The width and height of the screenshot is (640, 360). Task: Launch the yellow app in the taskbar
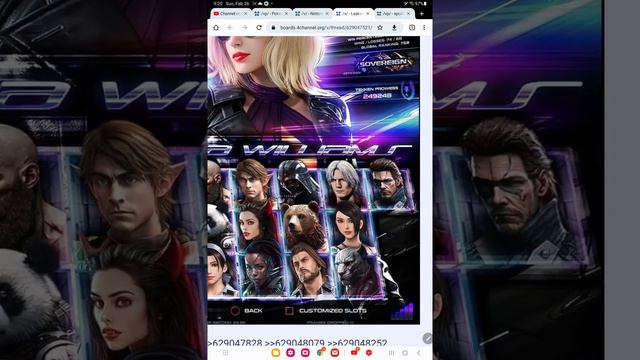(x=276, y=353)
